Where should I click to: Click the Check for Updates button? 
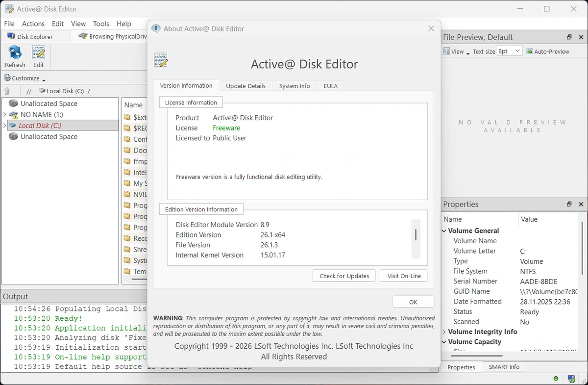[x=344, y=276]
